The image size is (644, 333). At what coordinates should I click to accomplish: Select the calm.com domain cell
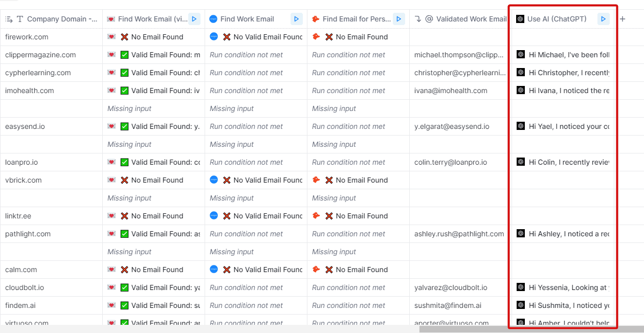[x=21, y=270]
